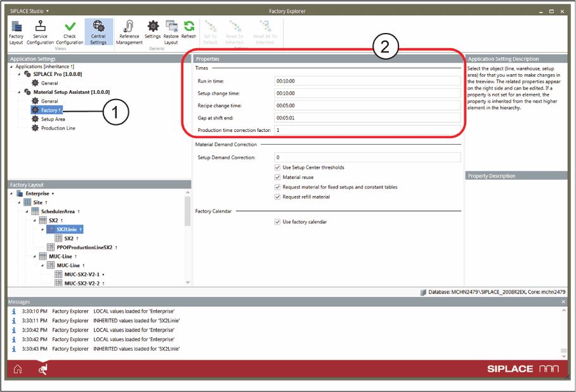Click the SIPLACE Pro application icon
This screenshot has width=576, height=392.
27,74
